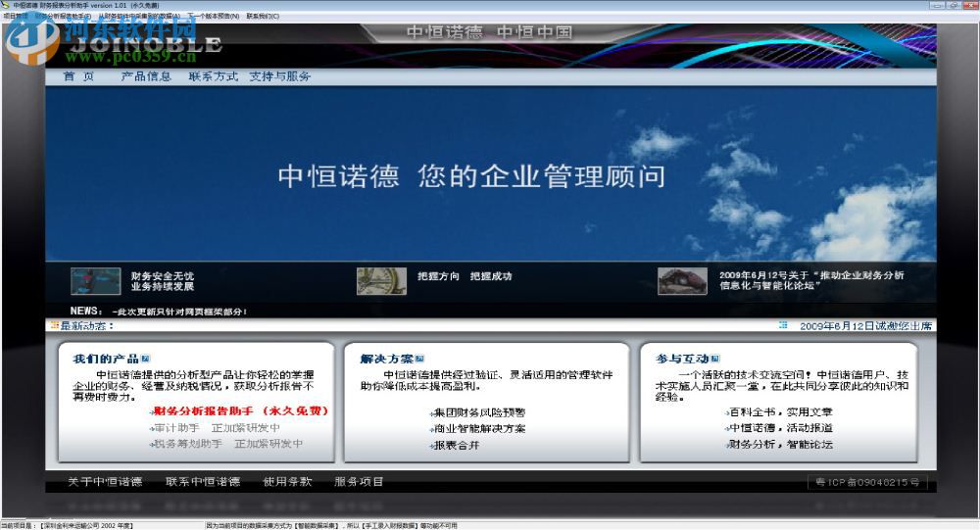The image size is (980, 530).
Task: Open the 产品信息 navigation tab
Action: 146,76
